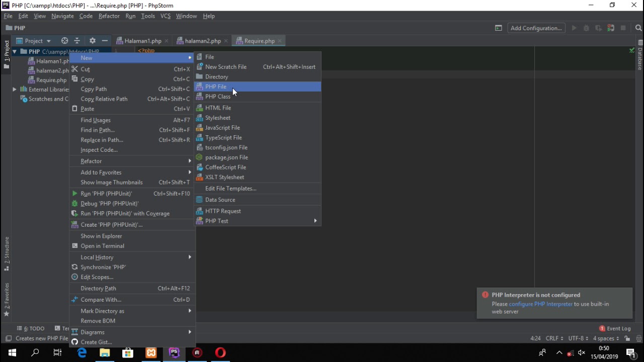
Task: Open the TODO tool window
Action: (31, 328)
